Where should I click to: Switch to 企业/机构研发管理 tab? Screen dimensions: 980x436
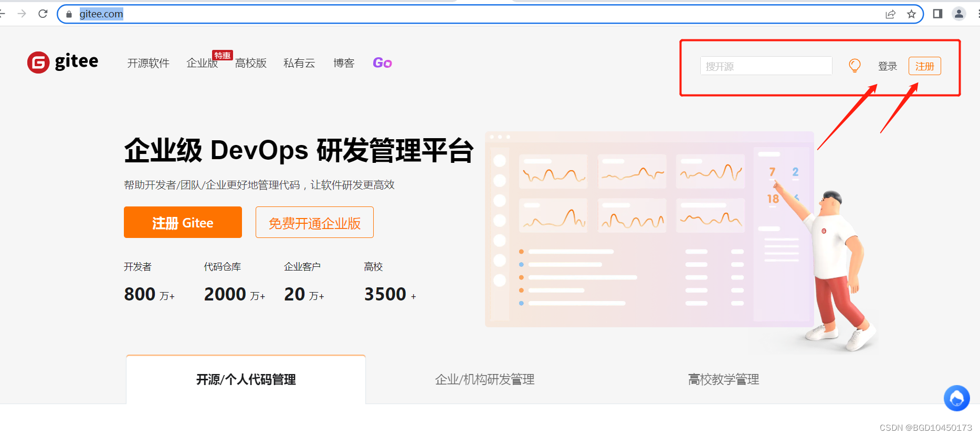[484, 379]
